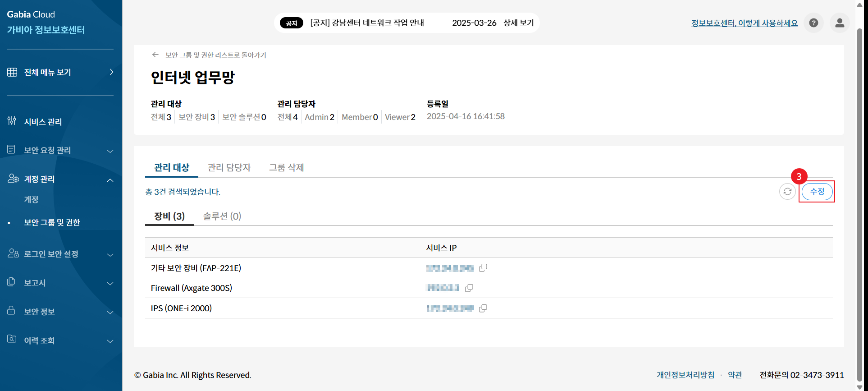Click the 로그인 보안 설정 user-lock icon
This screenshot has width=868, height=391.
pos(13,253)
